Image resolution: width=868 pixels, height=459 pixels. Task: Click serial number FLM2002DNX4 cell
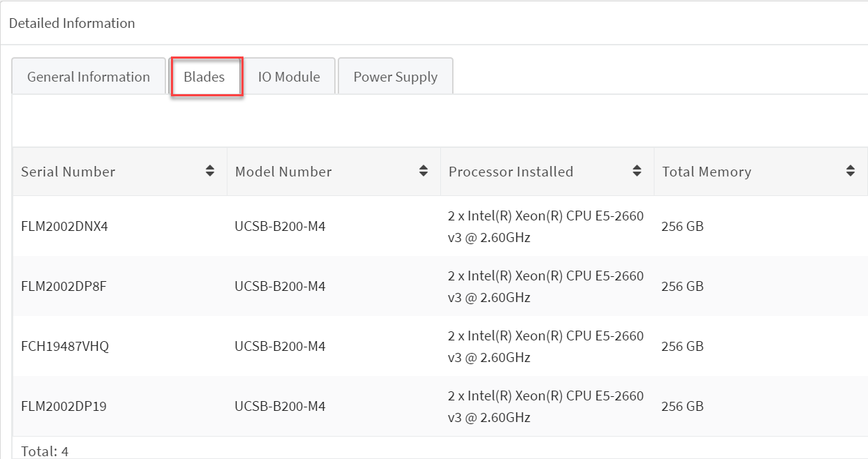pos(64,227)
